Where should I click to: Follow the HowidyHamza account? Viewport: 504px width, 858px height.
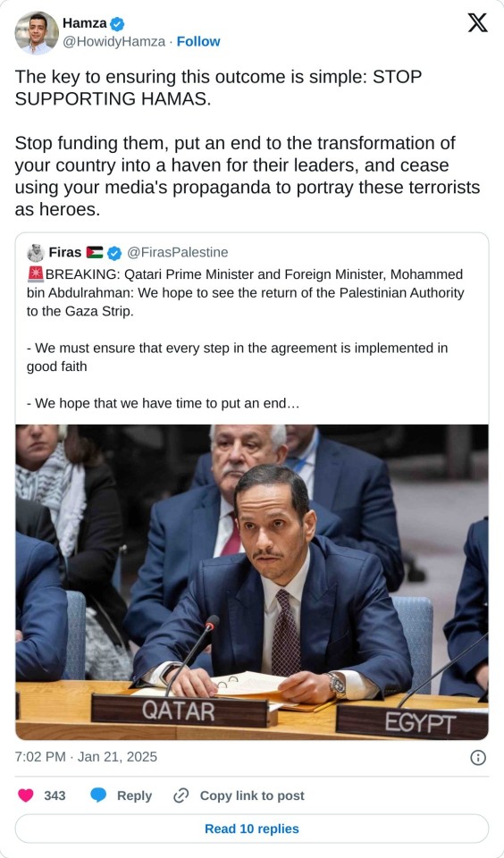click(198, 42)
